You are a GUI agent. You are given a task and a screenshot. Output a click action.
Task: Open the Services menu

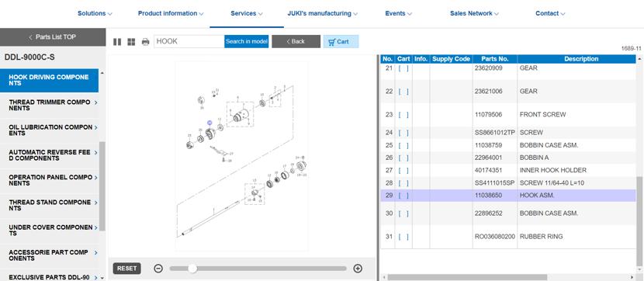tap(247, 13)
